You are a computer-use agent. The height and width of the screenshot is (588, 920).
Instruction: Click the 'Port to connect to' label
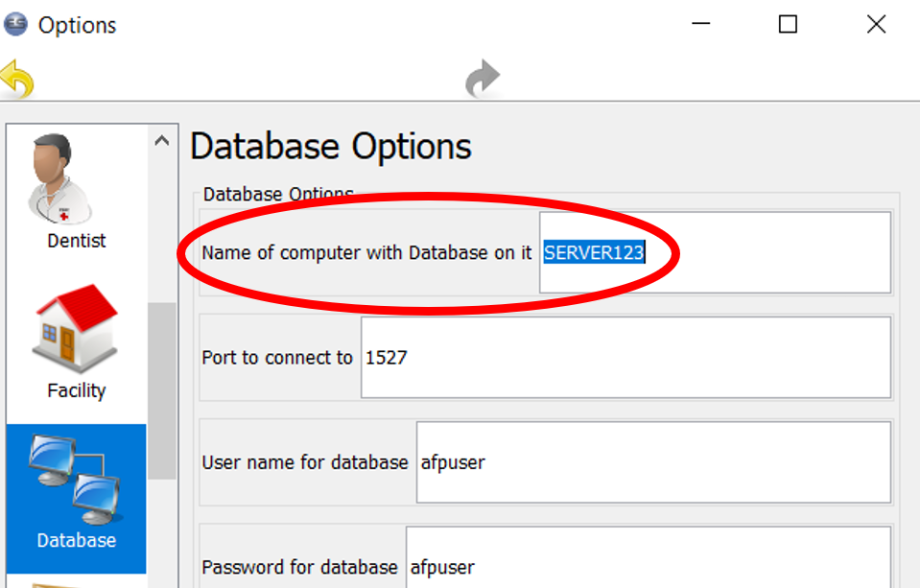(x=277, y=358)
